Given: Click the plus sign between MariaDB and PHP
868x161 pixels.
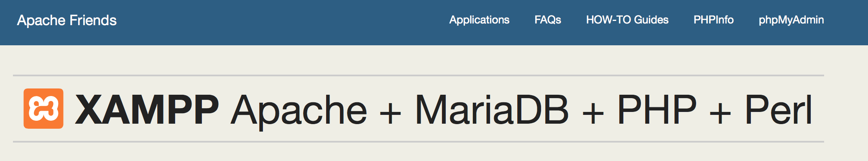Looking at the screenshot, I should coord(593,113).
